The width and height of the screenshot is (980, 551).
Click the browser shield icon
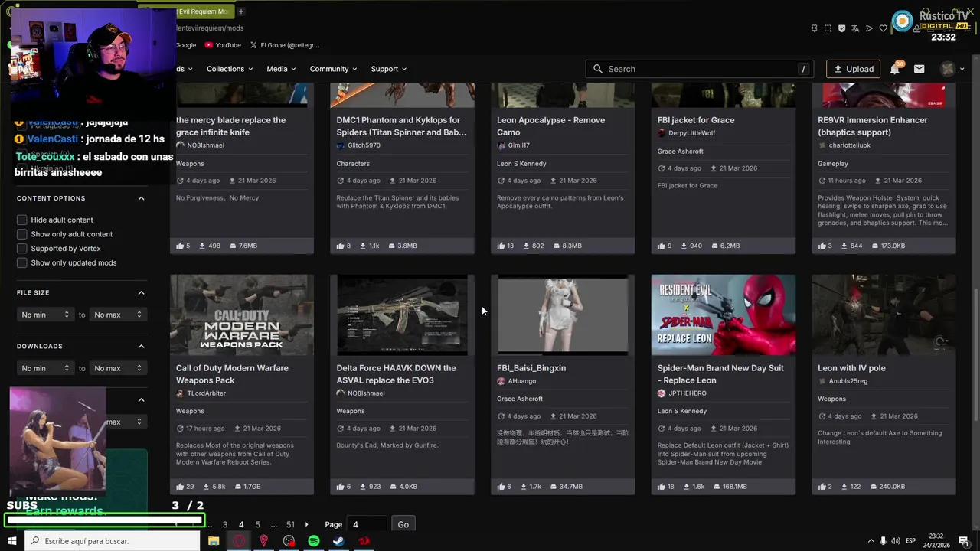[841, 28]
